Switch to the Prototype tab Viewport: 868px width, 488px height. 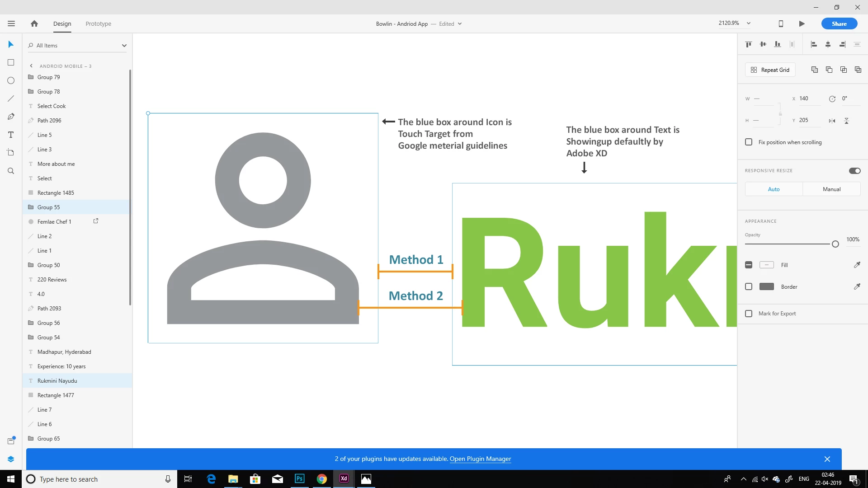point(98,24)
